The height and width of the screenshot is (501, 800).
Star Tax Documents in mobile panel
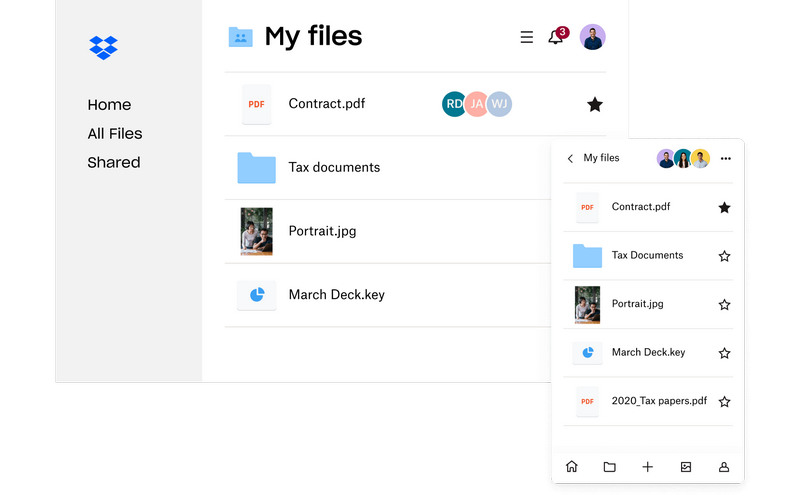[724, 256]
